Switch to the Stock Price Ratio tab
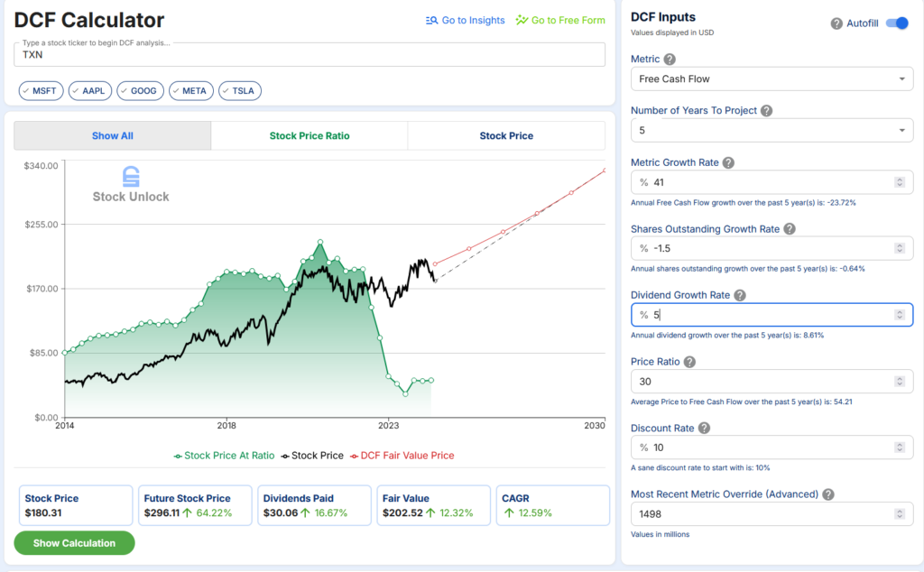This screenshot has height=572, width=924. (310, 135)
